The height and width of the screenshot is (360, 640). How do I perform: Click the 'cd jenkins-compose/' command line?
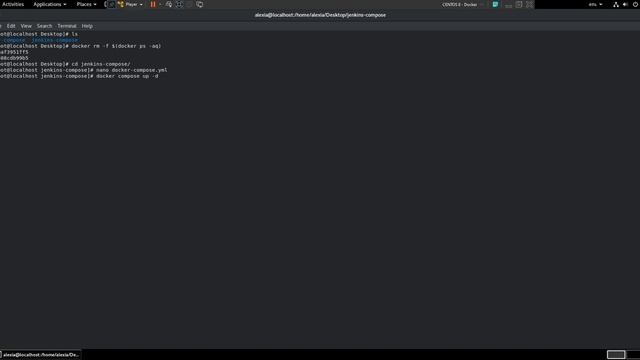coord(101,64)
